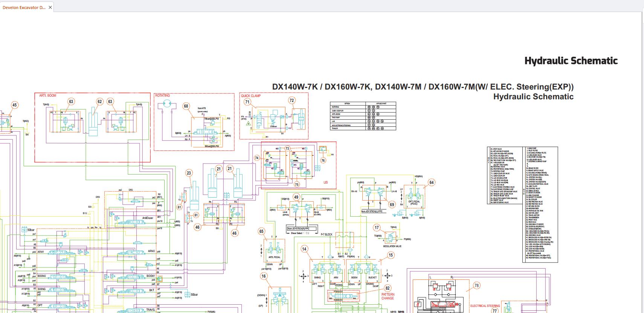Click the 'PATTERN CHANGE' label
644x313 pixels.
[x=388, y=296]
